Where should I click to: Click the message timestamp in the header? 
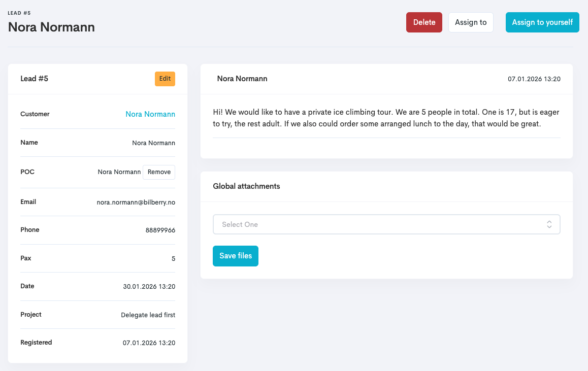(534, 79)
